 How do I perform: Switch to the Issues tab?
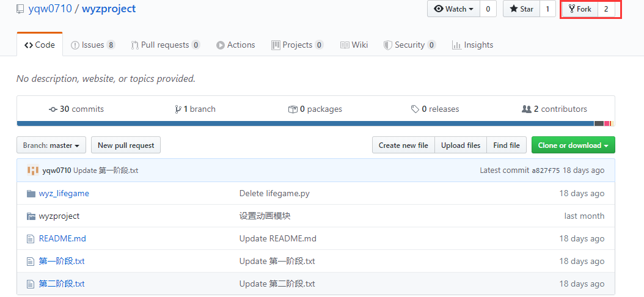tap(92, 45)
